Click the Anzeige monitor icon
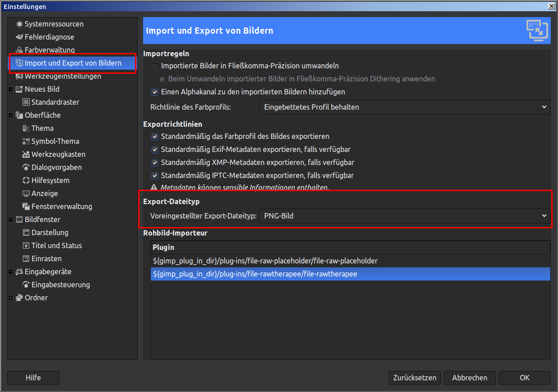558x392 pixels. (x=26, y=194)
